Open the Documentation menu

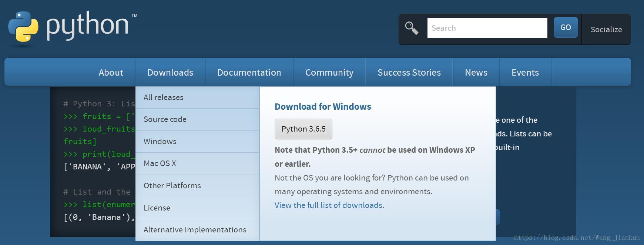click(x=249, y=72)
